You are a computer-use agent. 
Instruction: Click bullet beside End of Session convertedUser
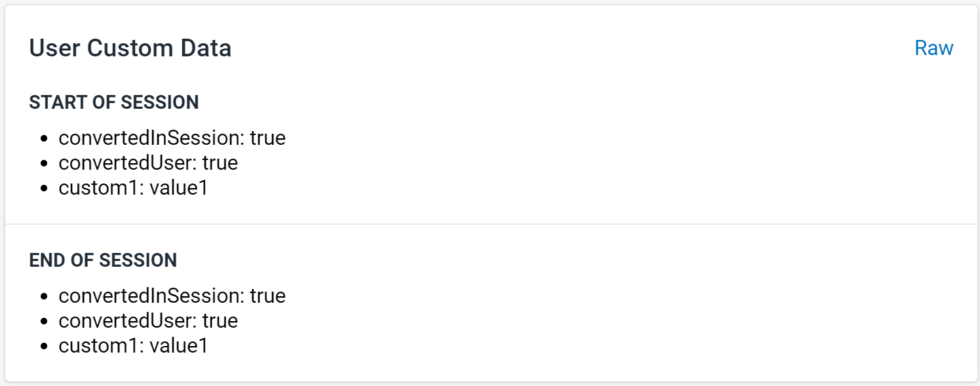[45, 322]
